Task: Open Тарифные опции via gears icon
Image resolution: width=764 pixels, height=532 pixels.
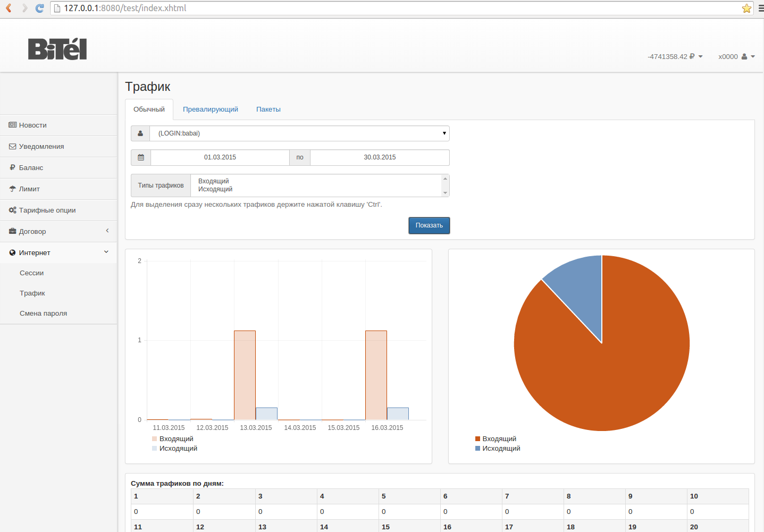Action: (12, 210)
